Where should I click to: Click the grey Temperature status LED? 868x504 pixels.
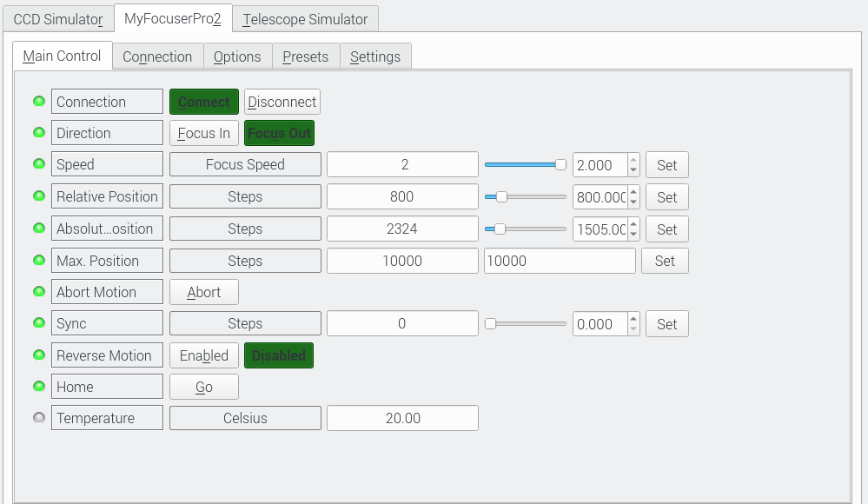(39, 418)
